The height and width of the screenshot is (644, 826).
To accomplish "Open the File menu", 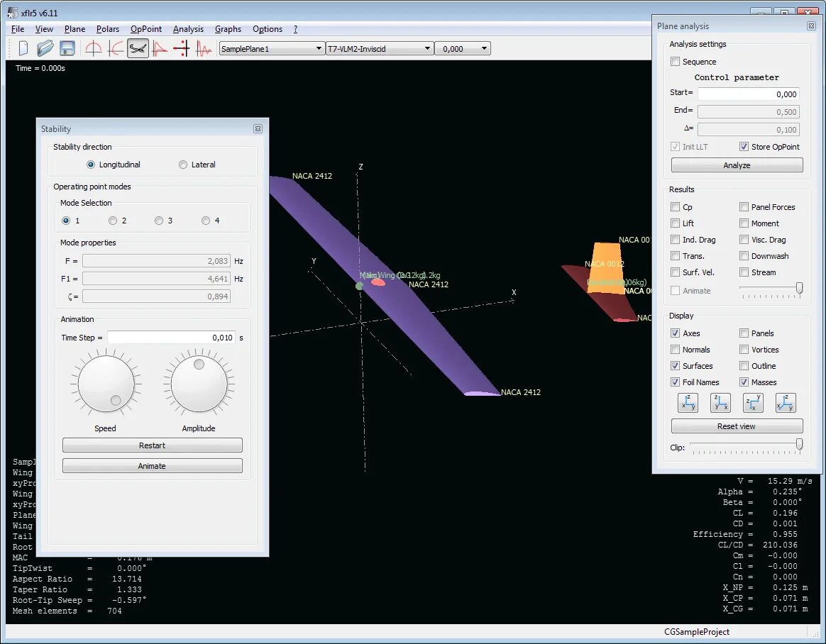I will click(17, 29).
